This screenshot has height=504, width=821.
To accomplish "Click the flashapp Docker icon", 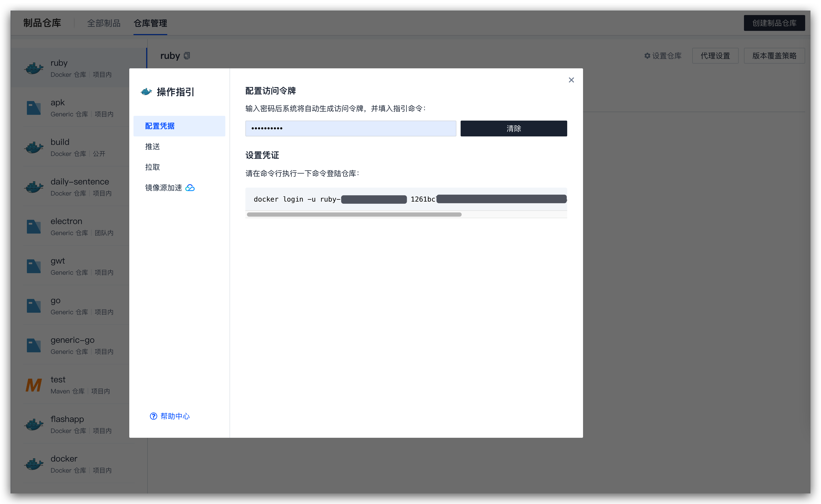I will 34,425.
